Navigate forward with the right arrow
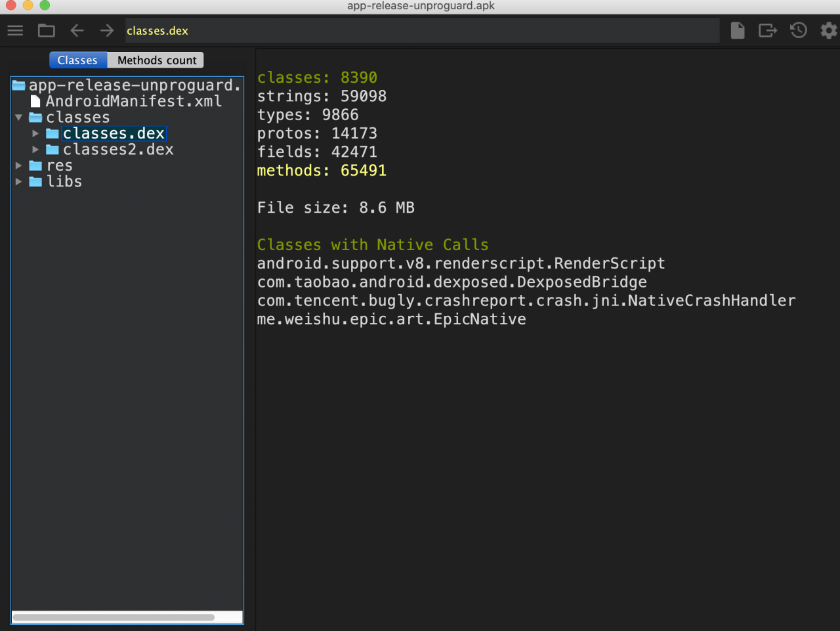Image resolution: width=840 pixels, height=631 pixels. [x=107, y=31]
